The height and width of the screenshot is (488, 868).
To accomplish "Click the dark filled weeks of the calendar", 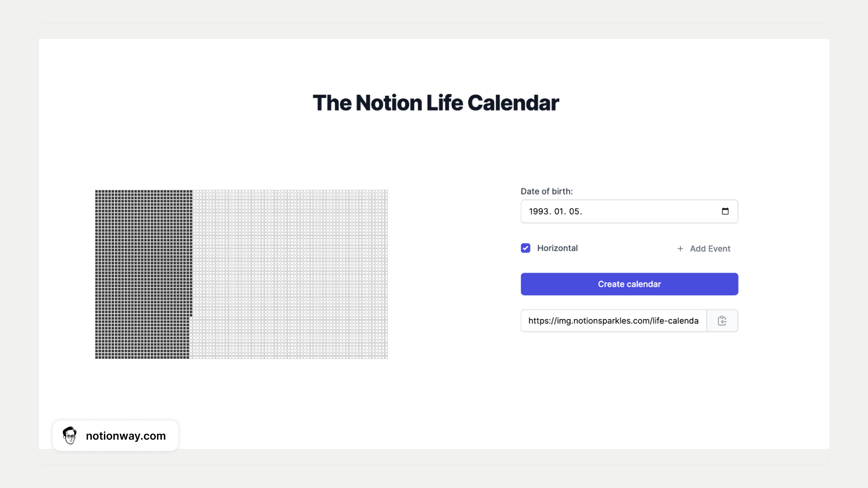I will click(x=143, y=274).
